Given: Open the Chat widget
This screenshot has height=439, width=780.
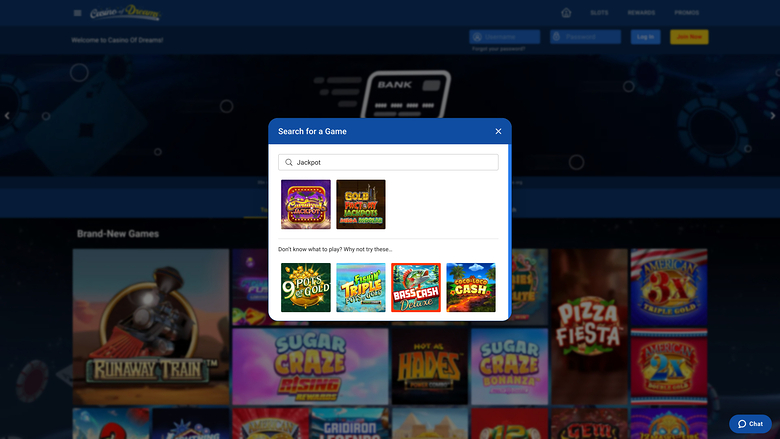Looking at the screenshot, I should pyautogui.click(x=750, y=424).
